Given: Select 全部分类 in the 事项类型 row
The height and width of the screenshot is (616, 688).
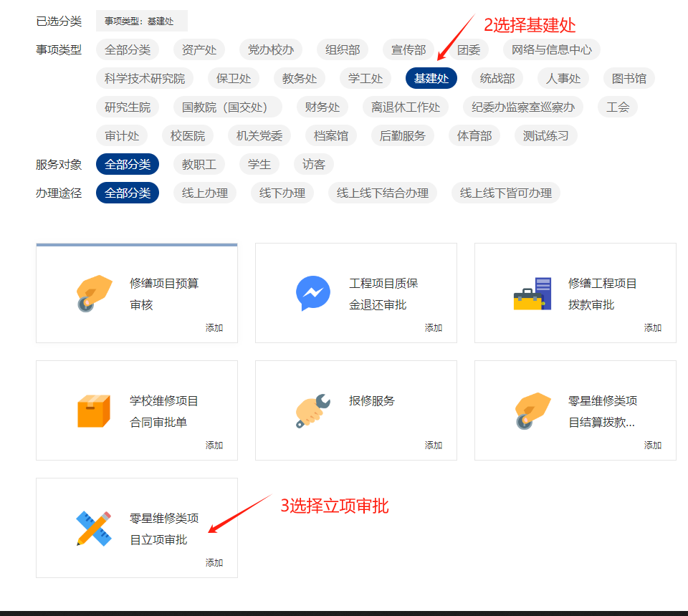Looking at the screenshot, I should pyautogui.click(x=128, y=49).
